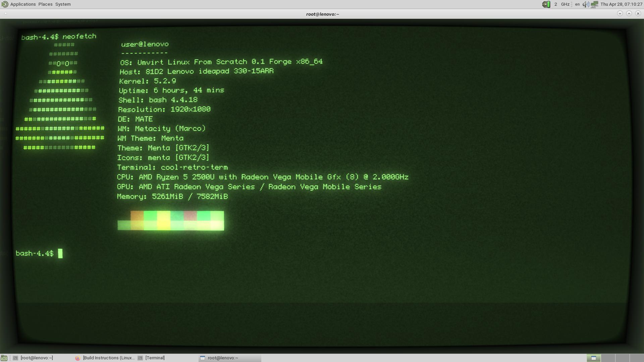Click the window menu dot in the titlebar
Image resolution: width=644 pixels, height=362 pixels.
click(x=6, y=14)
